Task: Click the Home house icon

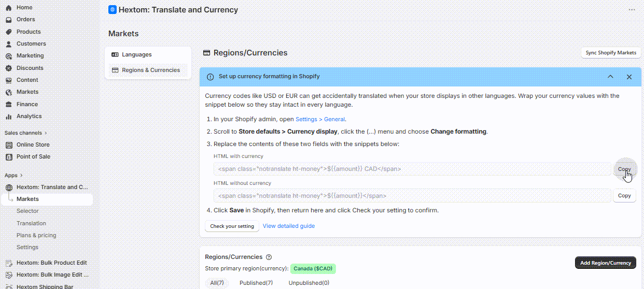Action: point(9,8)
